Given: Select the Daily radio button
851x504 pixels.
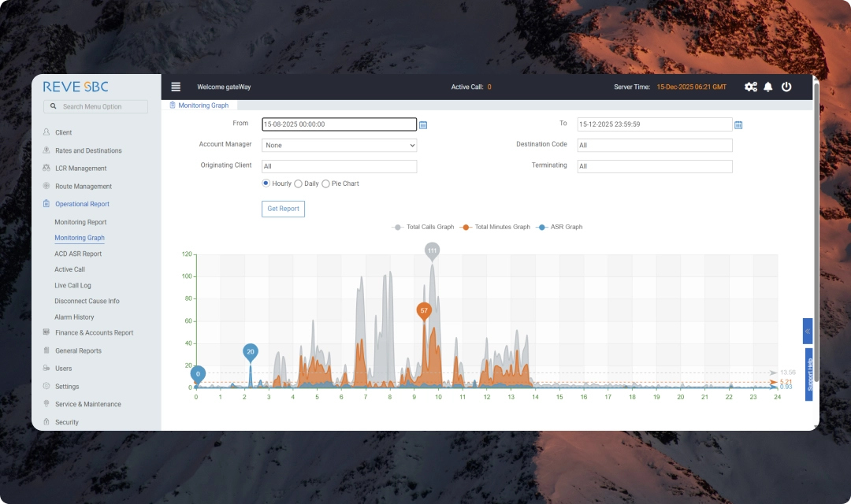Looking at the screenshot, I should click(298, 183).
